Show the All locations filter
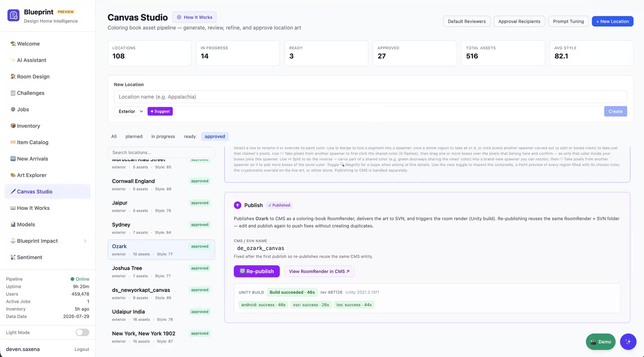Viewport: 644px width, 357px height. pyautogui.click(x=114, y=137)
